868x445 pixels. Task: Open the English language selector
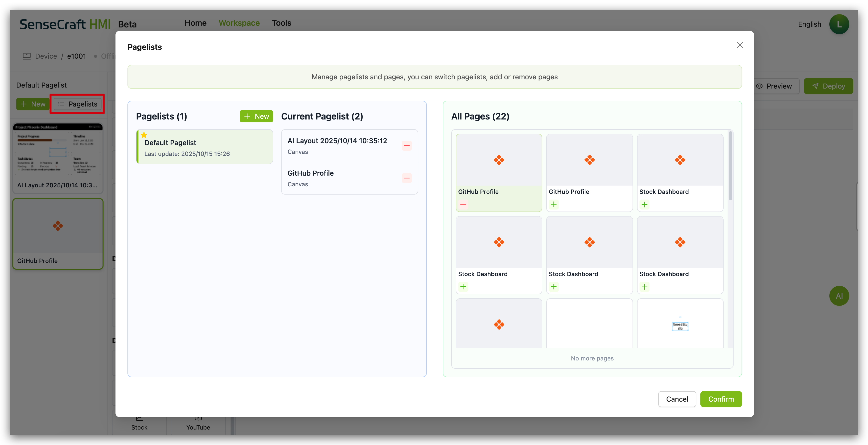pos(809,24)
